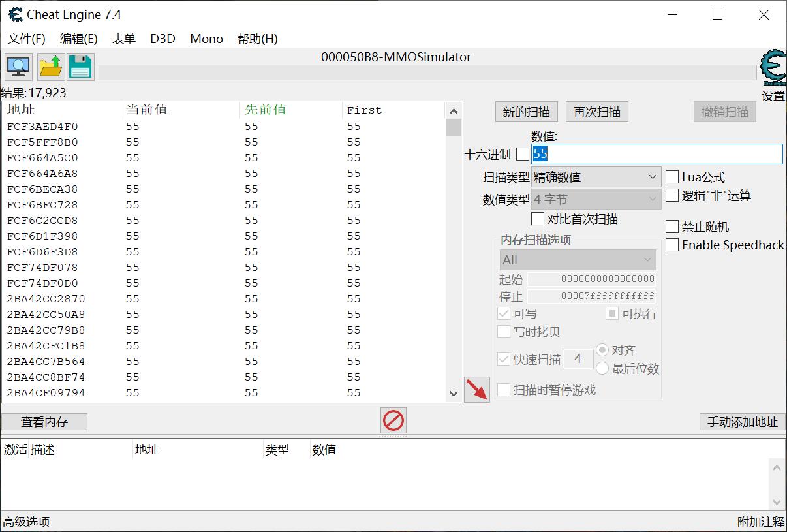The height and width of the screenshot is (532, 787).
Task: Click the open cheat table folder icon
Action: (x=50, y=67)
